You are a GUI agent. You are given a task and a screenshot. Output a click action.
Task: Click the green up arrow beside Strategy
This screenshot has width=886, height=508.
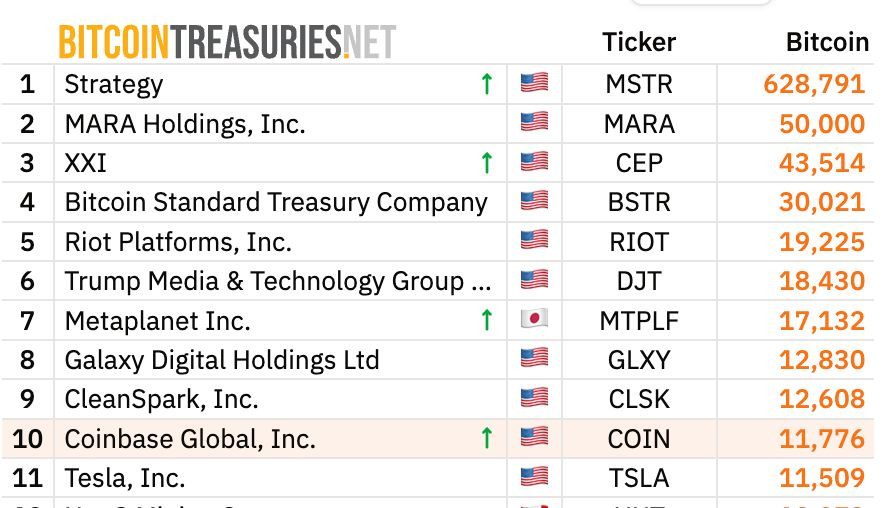click(x=487, y=84)
